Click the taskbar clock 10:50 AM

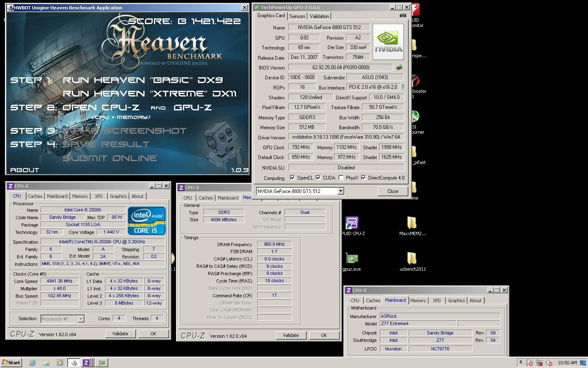567,363
